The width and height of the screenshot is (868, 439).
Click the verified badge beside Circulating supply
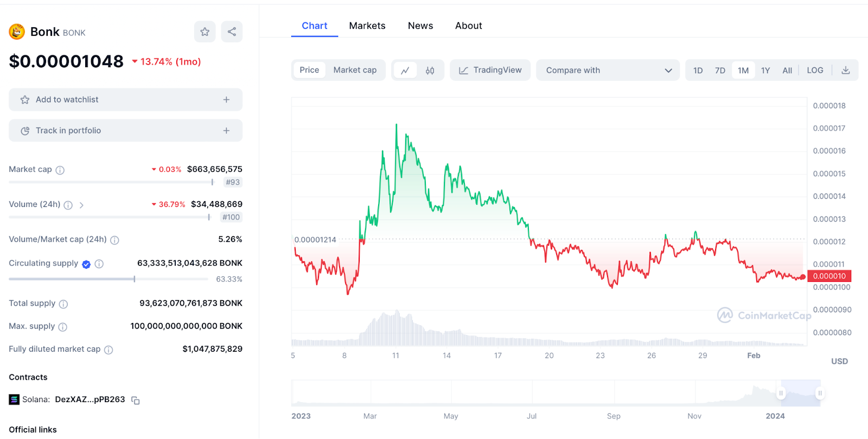(x=86, y=264)
